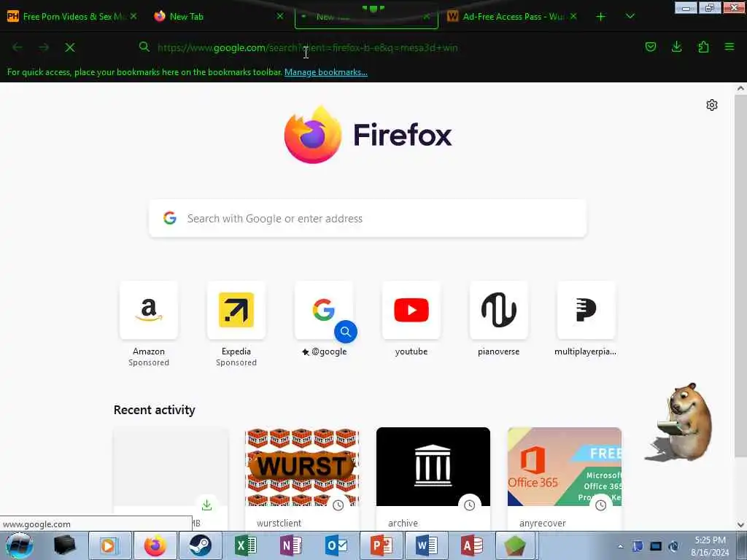Click the search magnifier in address bar
Image resolution: width=747 pixels, height=560 pixels.
[x=144, y=47]
